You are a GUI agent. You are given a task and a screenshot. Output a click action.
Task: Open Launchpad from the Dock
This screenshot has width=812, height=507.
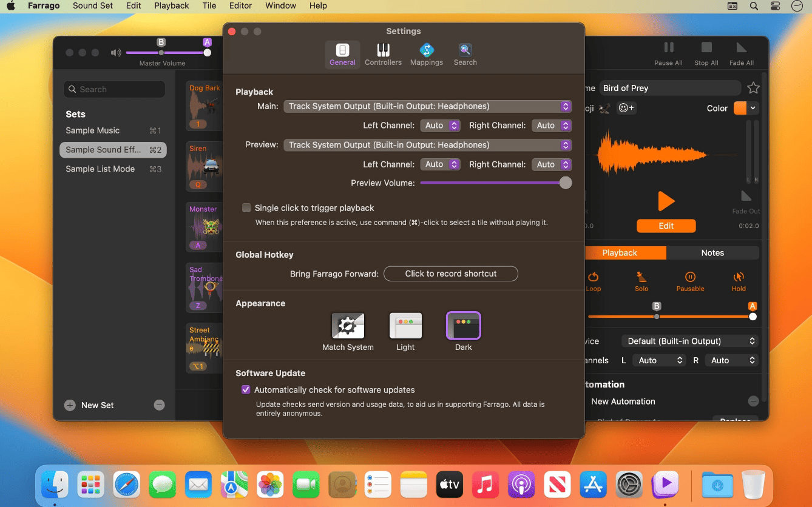(x=90, y=485)
